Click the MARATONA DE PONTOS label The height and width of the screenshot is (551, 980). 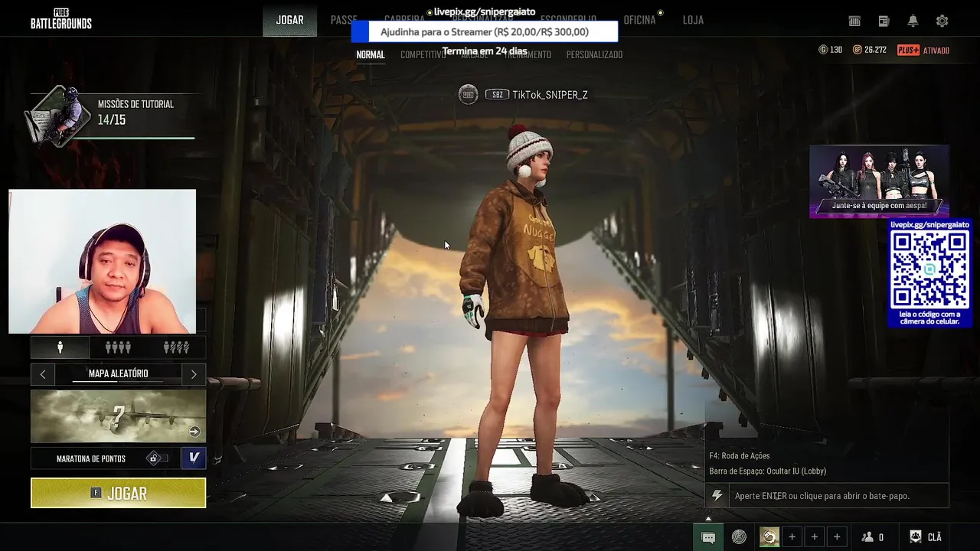click(91, 459)
